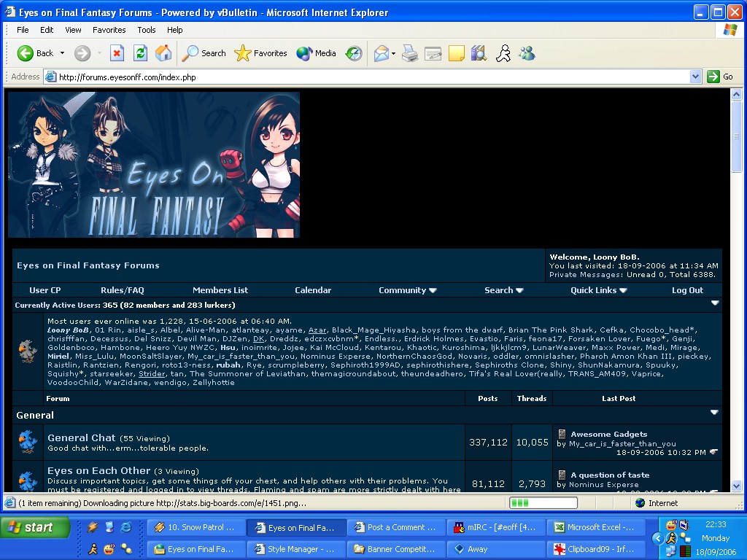747x560 pixels.
Task: Collapse the General forum category
Action: pyautogui.click(x=714, y=413)
